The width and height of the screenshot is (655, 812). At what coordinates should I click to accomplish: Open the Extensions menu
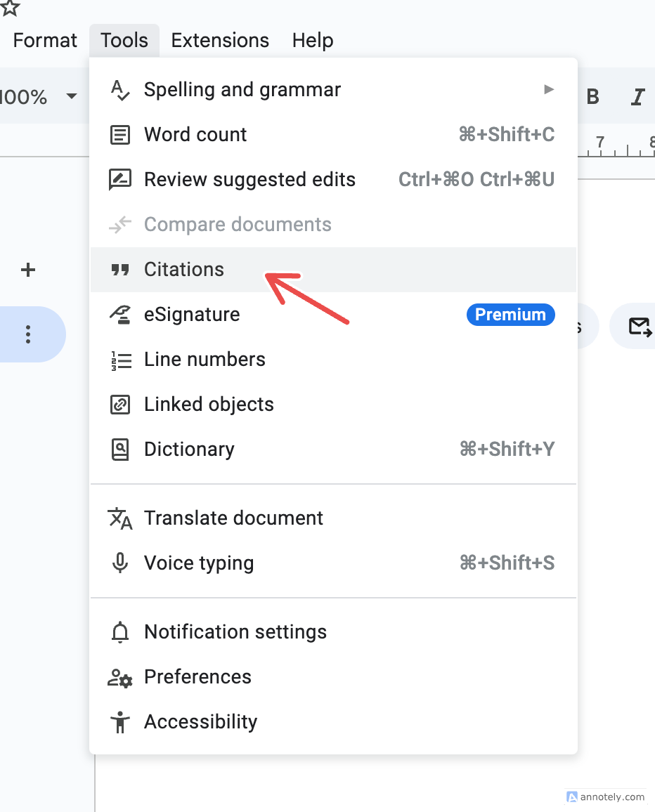click(x=220, y=40)
